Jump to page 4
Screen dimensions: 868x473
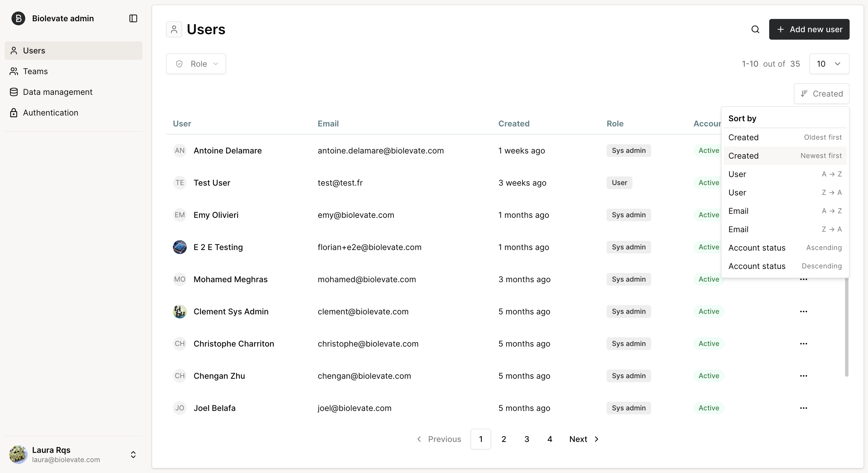click(x=549, y=439)
